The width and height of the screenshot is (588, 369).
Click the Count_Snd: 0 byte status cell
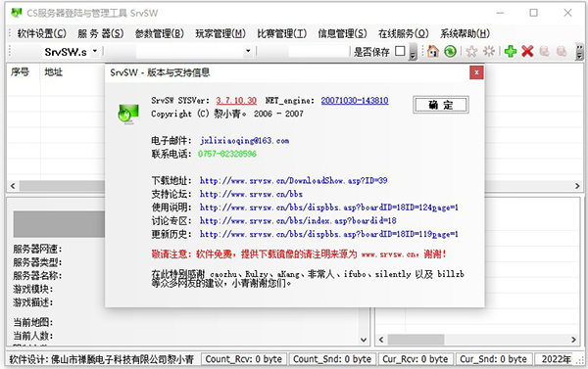tap(332, 359)
